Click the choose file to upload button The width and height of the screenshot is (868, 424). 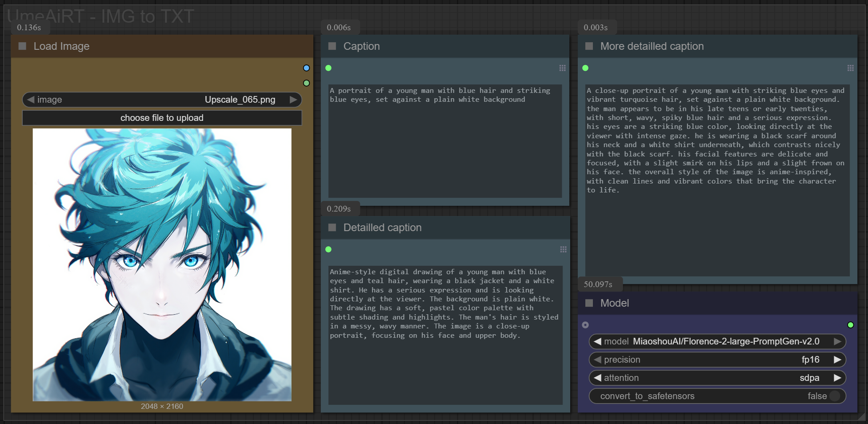click(162, 118)
